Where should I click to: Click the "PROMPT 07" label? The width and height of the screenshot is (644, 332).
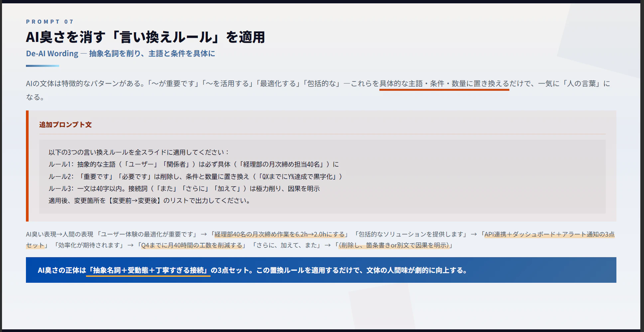pyautogui.click(x=50, y=22)
